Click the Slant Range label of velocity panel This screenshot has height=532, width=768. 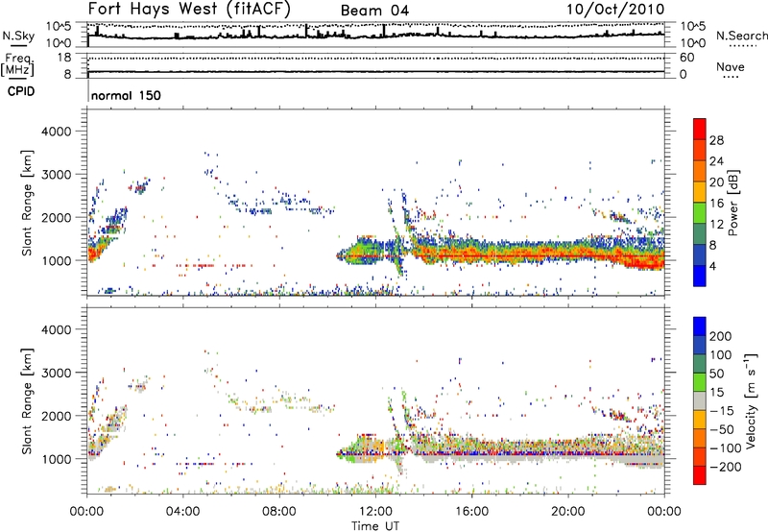tap(27, 400)
